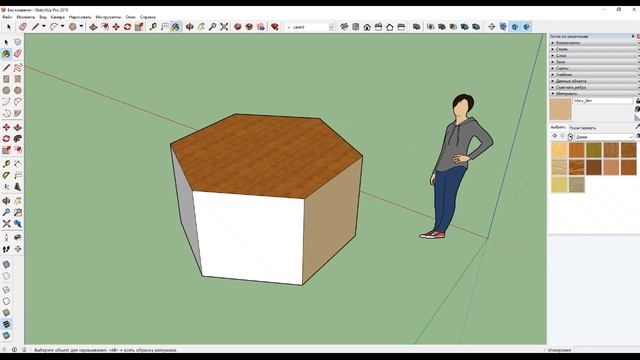Open the 3D Warehouse

238,27
